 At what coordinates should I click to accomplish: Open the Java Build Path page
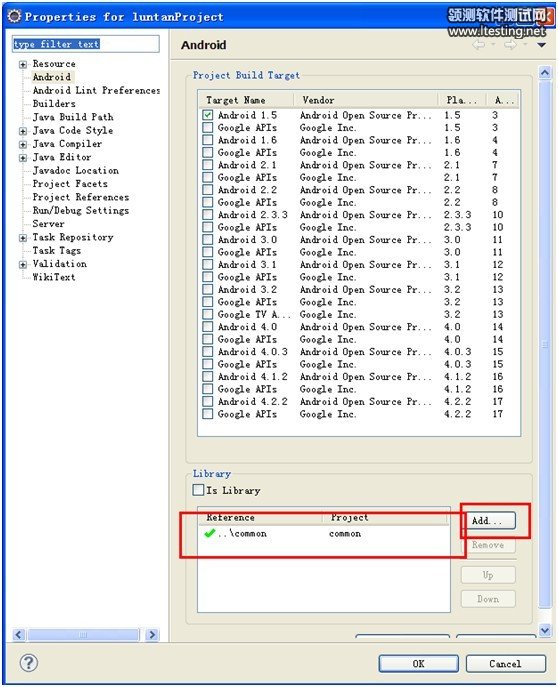pyautogui.click(x=73, y=117)
